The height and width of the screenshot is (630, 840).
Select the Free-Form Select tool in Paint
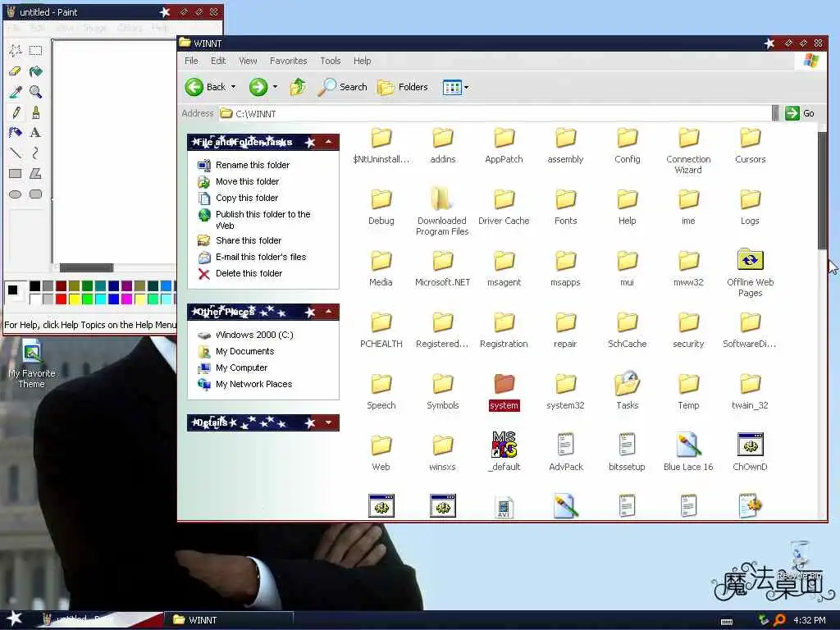pos(16,51)
